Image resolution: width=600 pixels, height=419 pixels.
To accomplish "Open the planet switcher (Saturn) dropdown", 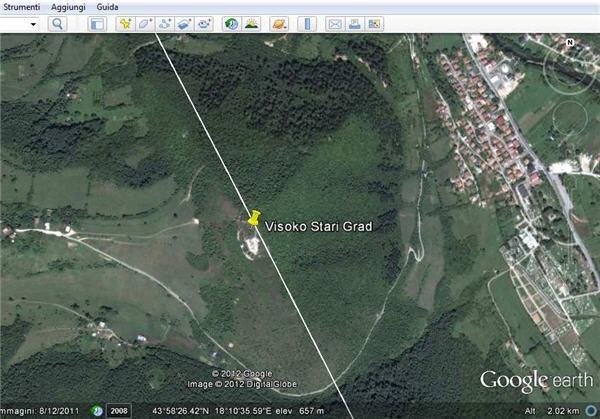I will (x=279, y=24).
